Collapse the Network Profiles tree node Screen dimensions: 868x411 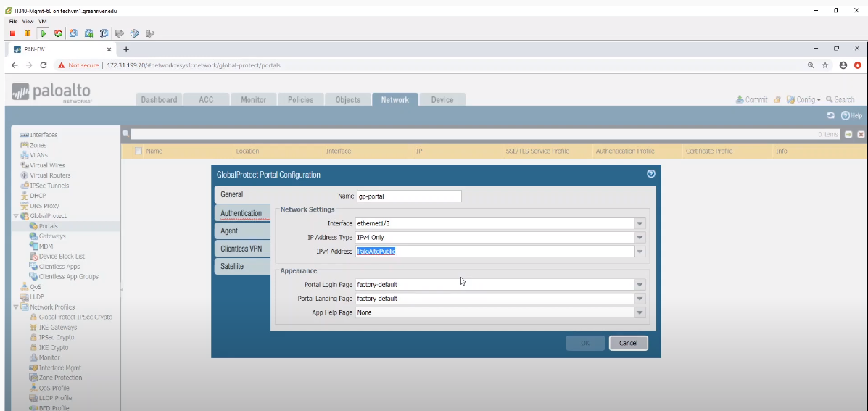(16, 307)
